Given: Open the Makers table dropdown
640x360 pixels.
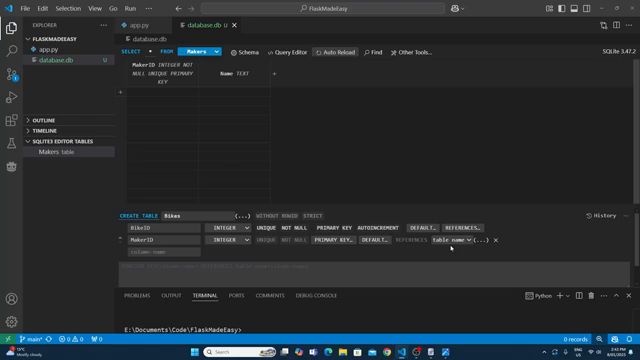Looking at the screenshot, I should (x=200, y=52).
